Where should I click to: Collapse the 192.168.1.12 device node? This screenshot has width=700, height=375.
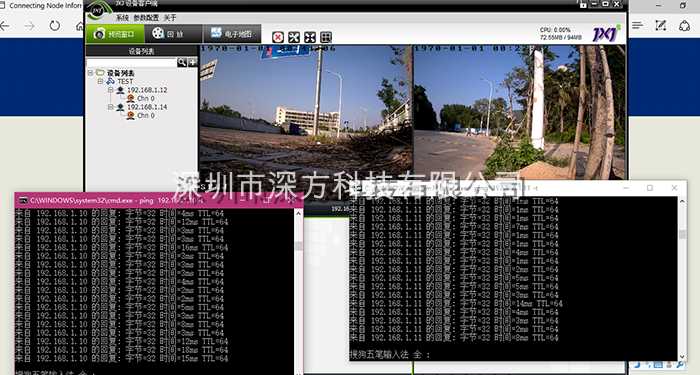point(110,90)
